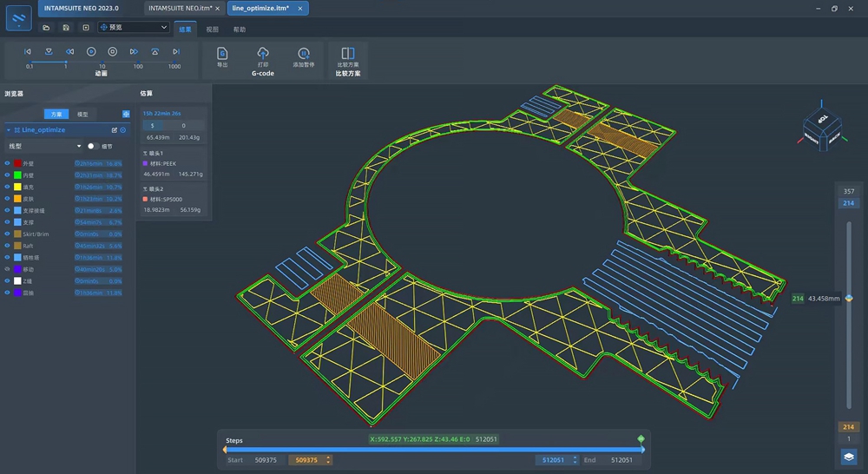Open the 比较方案 compare plans tool
The image size is (868, 474).
[348, 54]
